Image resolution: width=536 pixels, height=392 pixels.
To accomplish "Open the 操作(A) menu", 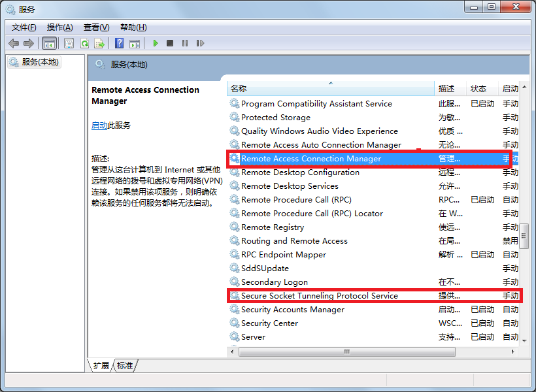I will click(60, 27).
